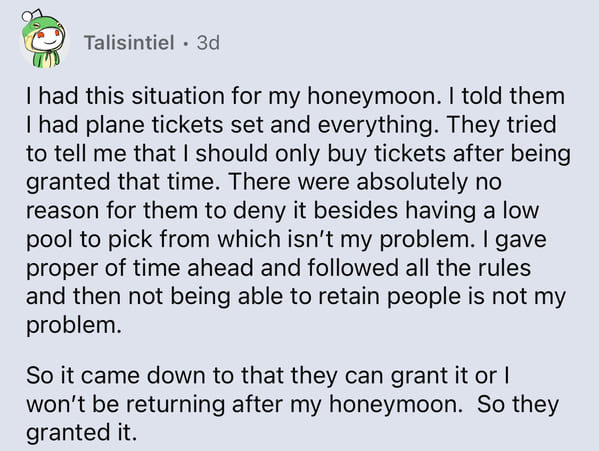Visit the Talisintiel user profile link
The height and width of the screenshot is (451, 599).
[x=129, y=42]
